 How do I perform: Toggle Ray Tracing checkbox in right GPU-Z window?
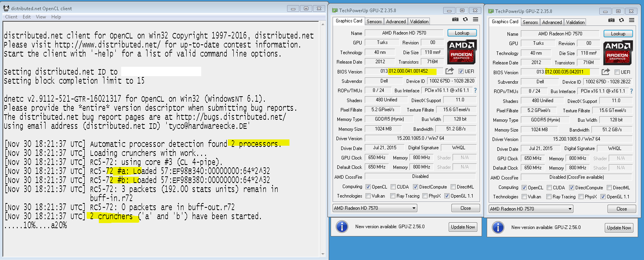coord(549,197)
